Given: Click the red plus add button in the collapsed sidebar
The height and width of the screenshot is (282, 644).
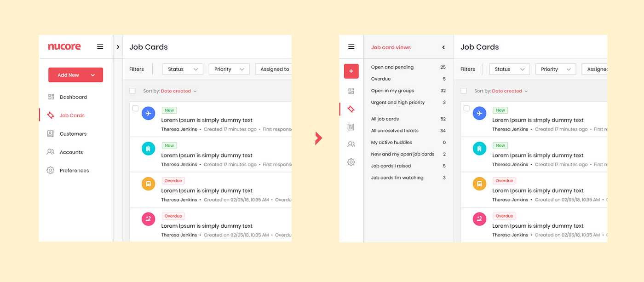Looking at the screenshot, I should click(351, 71).
